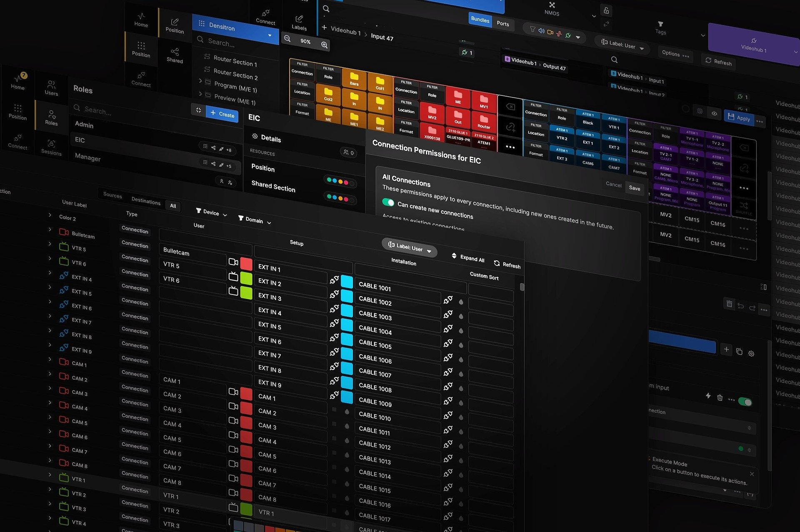
Task: Click the zoom-in magnifier next to 90%
Action: pos(325,45)
